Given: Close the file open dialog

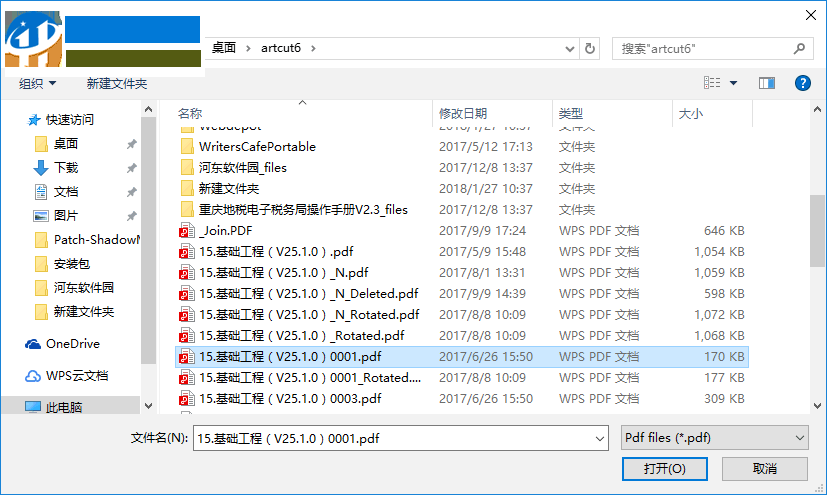Looking at the screenshot, I should click(x=811, y=15).
